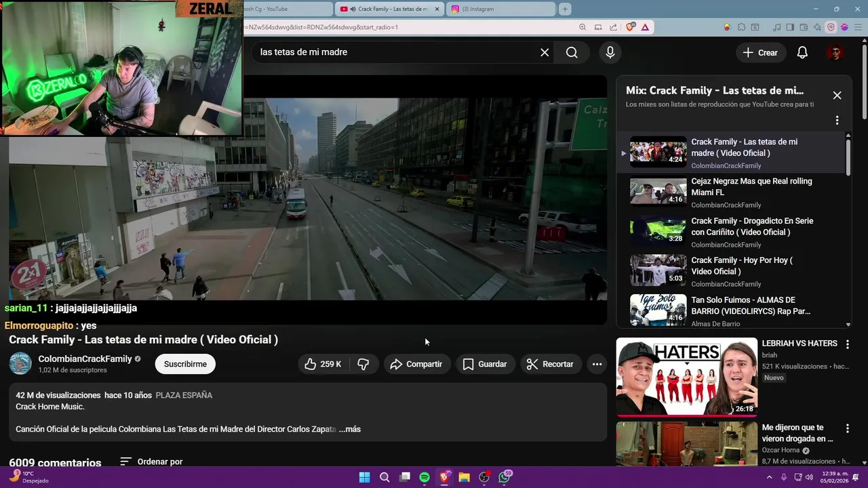Open the Brave Wallet icon
The width and height of the screenshot is (868, 488).
pyautogui.click(x=804, y=27)
